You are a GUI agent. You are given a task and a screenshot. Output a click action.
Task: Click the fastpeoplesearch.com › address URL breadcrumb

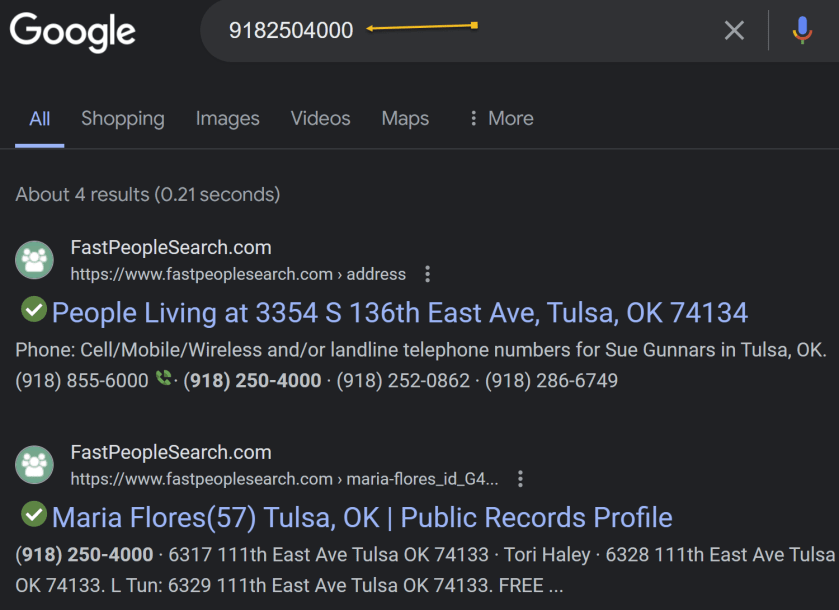coord(238,274)
